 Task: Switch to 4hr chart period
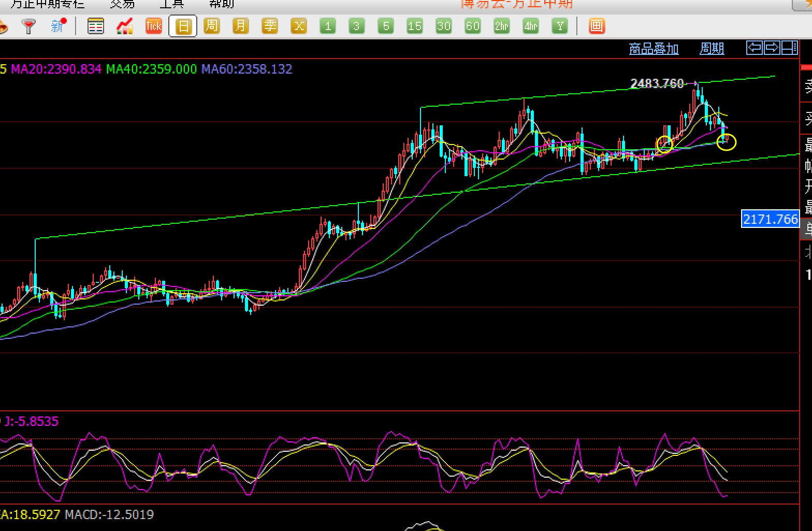click(531, 26)
